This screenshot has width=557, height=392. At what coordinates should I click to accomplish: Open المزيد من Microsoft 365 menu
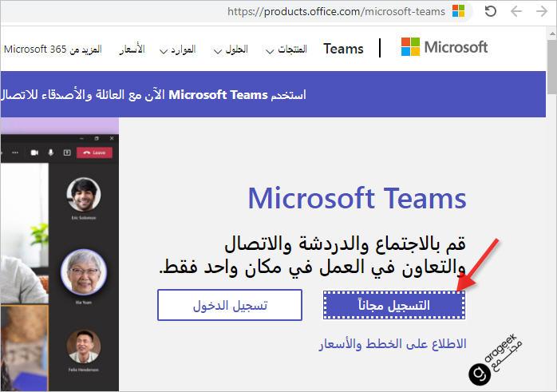click(53, 49)
